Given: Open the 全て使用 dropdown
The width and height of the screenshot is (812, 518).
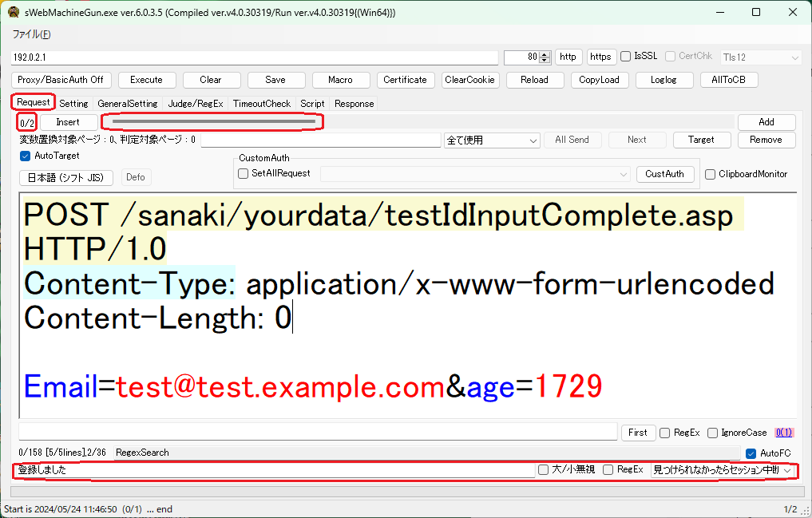Looking at the screenshot, I should (x=492, y=140).
